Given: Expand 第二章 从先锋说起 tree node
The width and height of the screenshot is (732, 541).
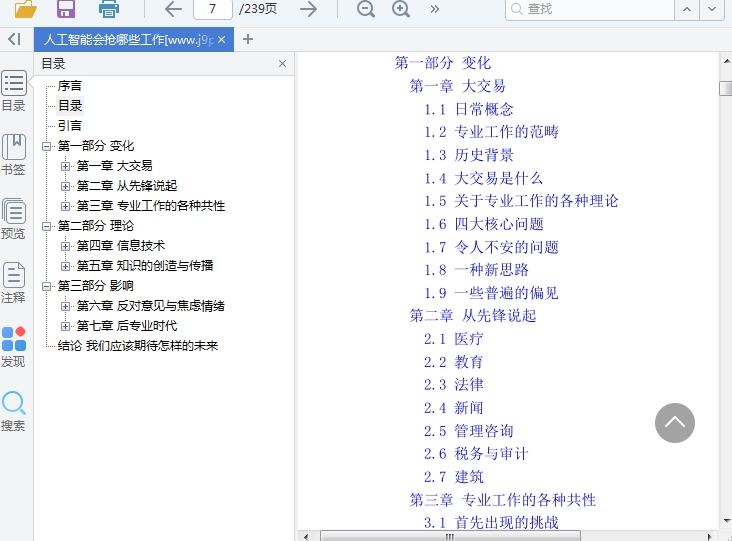Looking at the screenshot, I should pos(65,186).
